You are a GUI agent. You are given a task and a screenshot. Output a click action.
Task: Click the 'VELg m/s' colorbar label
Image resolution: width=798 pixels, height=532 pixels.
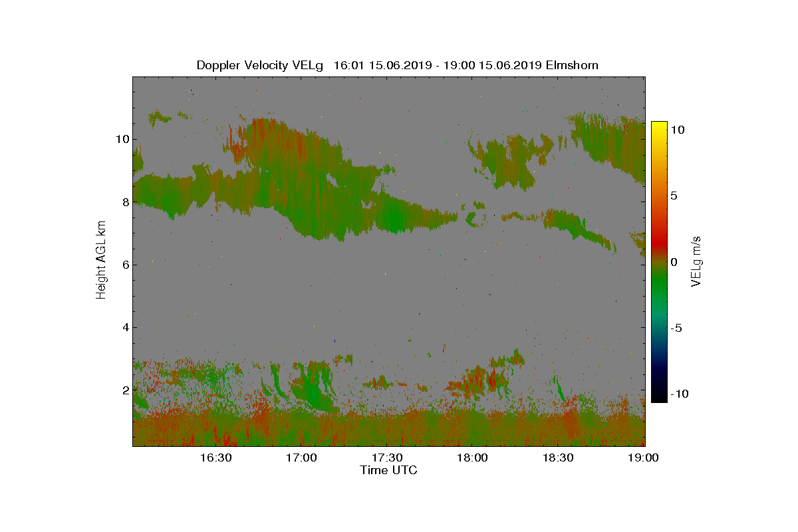click(x=697, y=261)
